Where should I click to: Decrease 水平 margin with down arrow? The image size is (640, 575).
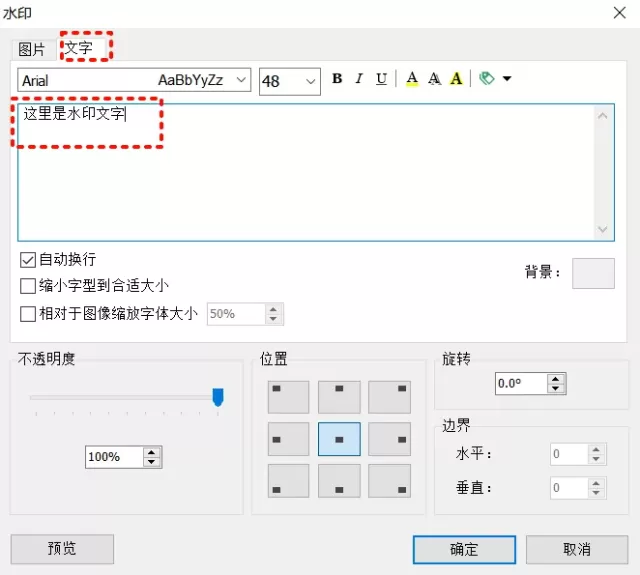point(596,459)
